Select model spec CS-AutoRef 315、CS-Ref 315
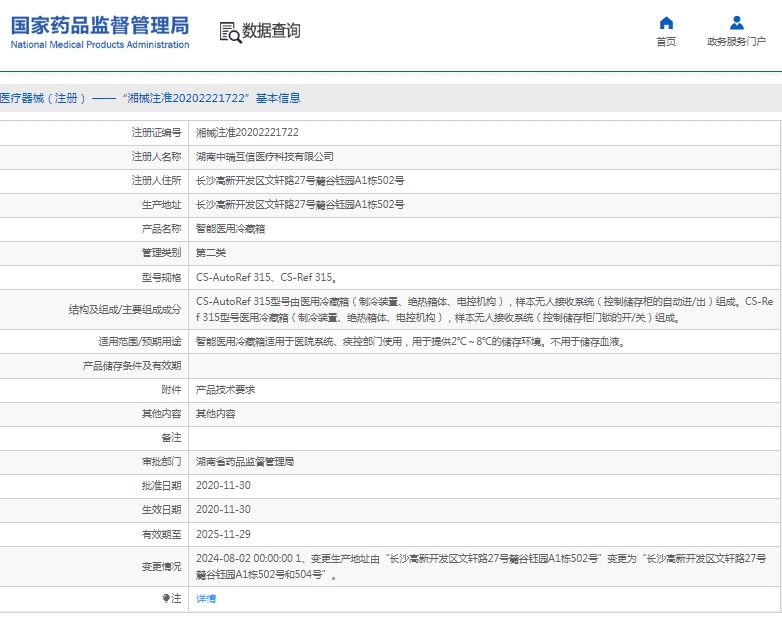The height and width of the screenshot is (619, 782). [266, 277]
